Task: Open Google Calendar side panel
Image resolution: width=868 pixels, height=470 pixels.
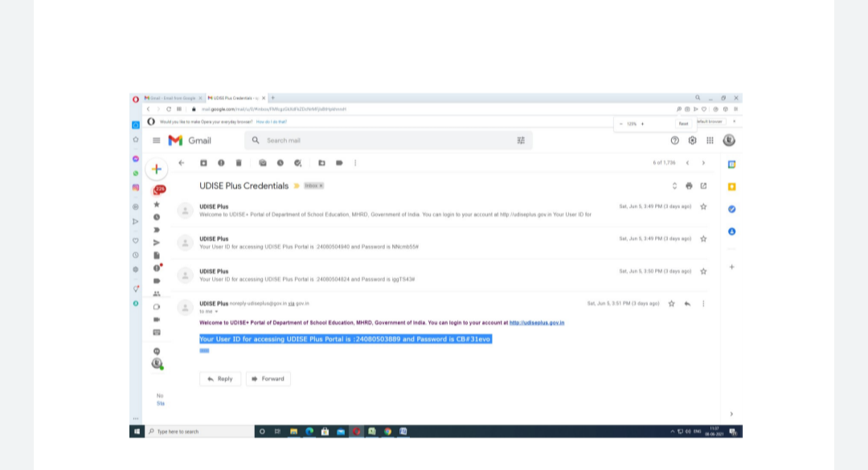Action: coord(732,165)
